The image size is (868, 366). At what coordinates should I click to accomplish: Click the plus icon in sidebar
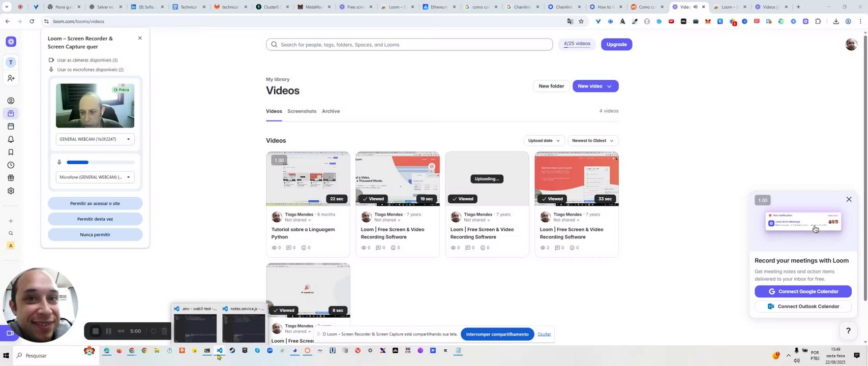click(x=11, y=221)
